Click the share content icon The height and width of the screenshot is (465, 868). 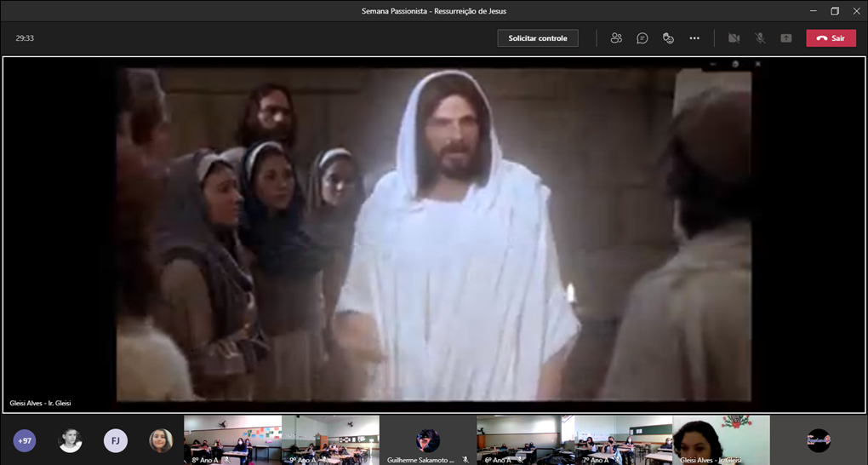click(786, 38)
